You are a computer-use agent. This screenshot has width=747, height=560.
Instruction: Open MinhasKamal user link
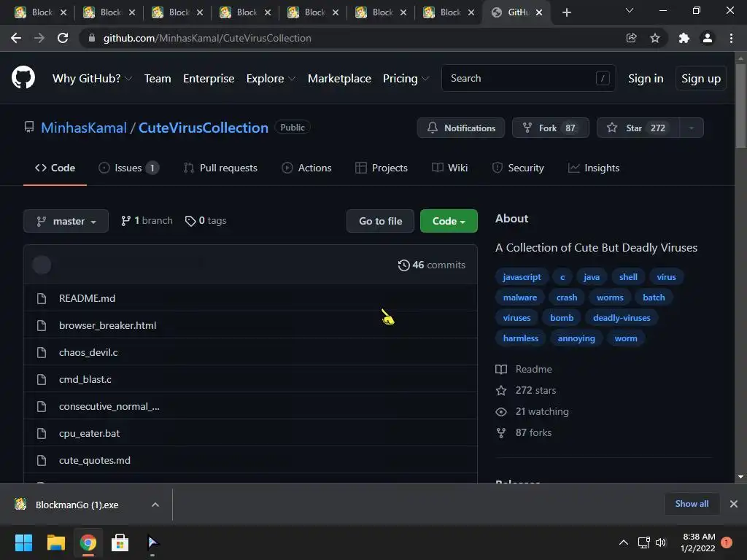pos(84,128)
